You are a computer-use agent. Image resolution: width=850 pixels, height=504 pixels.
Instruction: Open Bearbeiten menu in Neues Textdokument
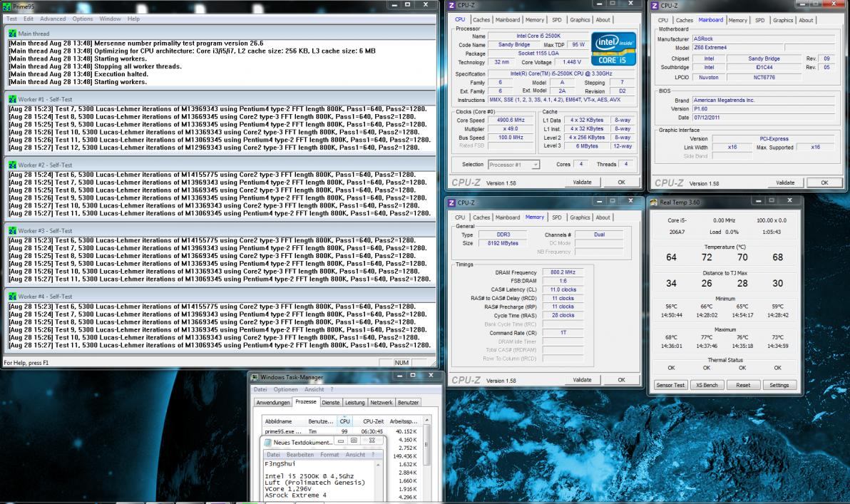click(x=299, y=455)
